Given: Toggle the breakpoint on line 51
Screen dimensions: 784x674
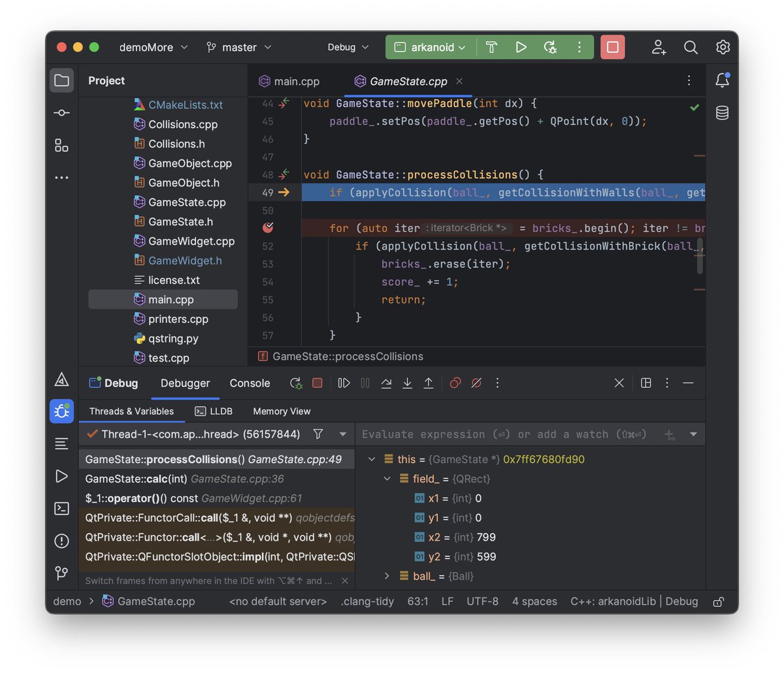Looking at the screenshot, I should tap(268, 227).
